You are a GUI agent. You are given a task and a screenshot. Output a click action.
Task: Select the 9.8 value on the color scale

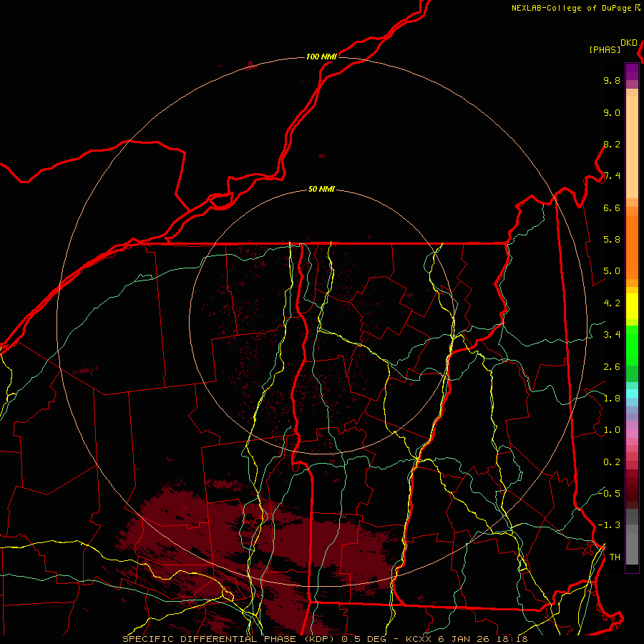click(x=612, y=81)
